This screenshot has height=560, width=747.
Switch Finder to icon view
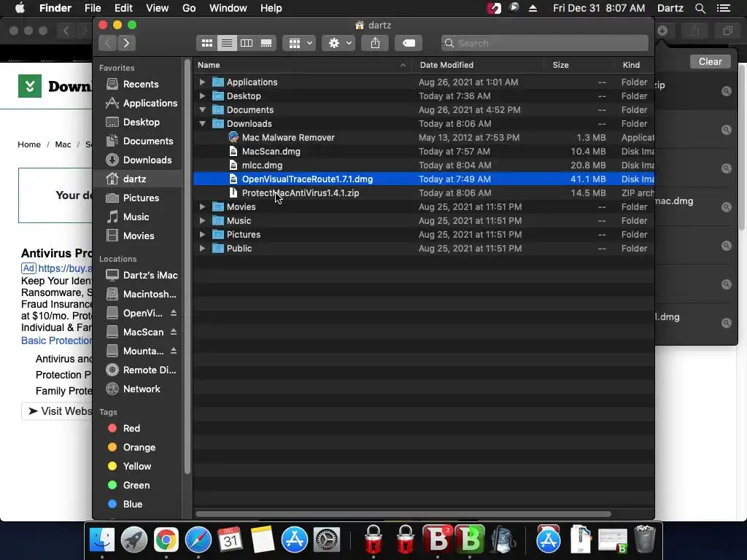[x=206, y=43]
